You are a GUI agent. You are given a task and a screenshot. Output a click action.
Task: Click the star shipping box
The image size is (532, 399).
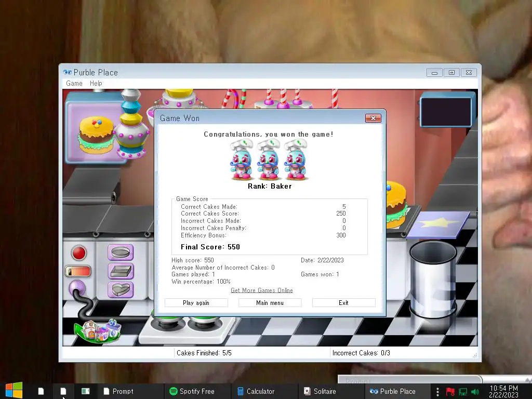point(438,224)
